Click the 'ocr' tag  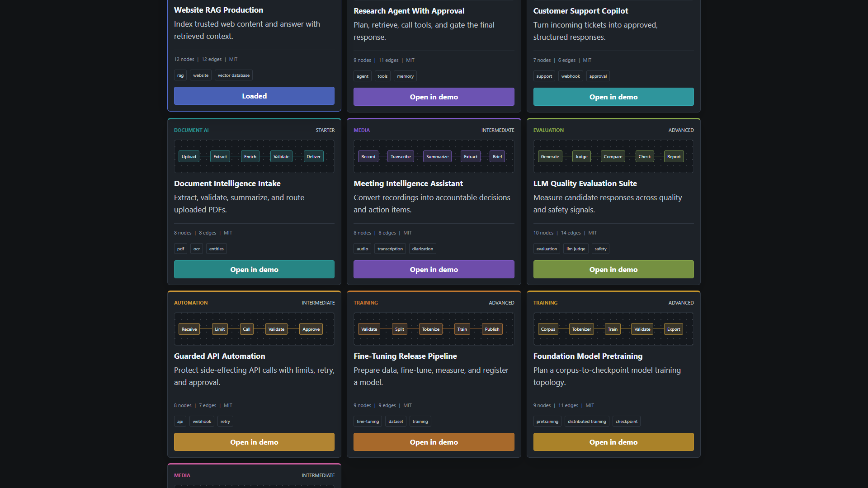click(x=197, y=249)
